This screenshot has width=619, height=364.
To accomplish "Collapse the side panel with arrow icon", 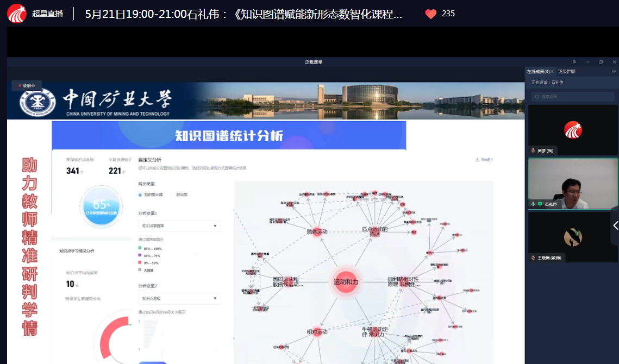I will [614, 71].
